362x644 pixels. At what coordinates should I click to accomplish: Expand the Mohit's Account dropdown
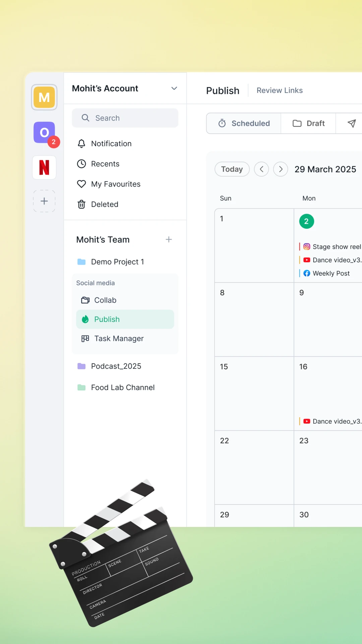click(x=174, y=88)
